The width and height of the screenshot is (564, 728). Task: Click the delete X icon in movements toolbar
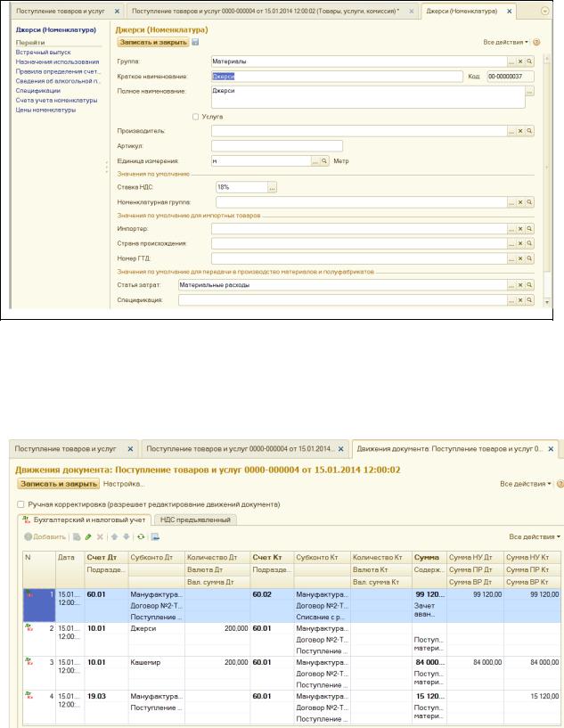pos(100,536)
